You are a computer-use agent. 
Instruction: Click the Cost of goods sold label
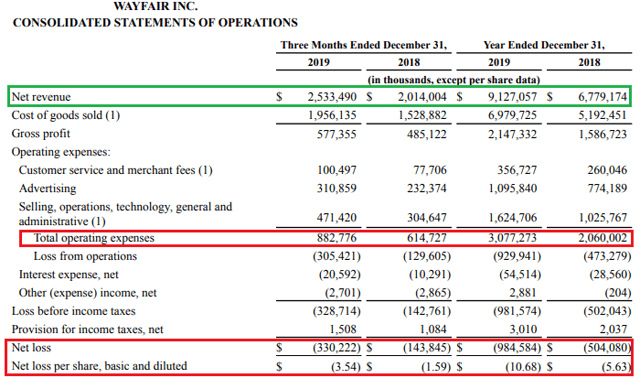(65, 115)
